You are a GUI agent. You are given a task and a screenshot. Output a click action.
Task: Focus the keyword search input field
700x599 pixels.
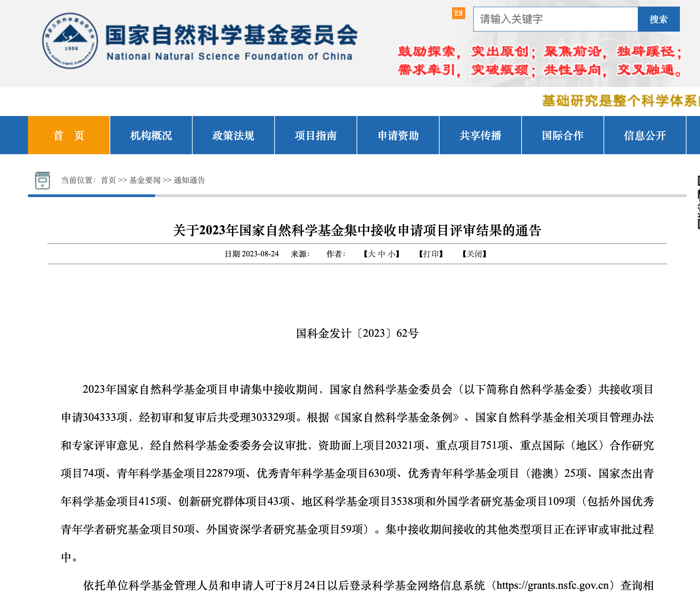tap(555, 19)
